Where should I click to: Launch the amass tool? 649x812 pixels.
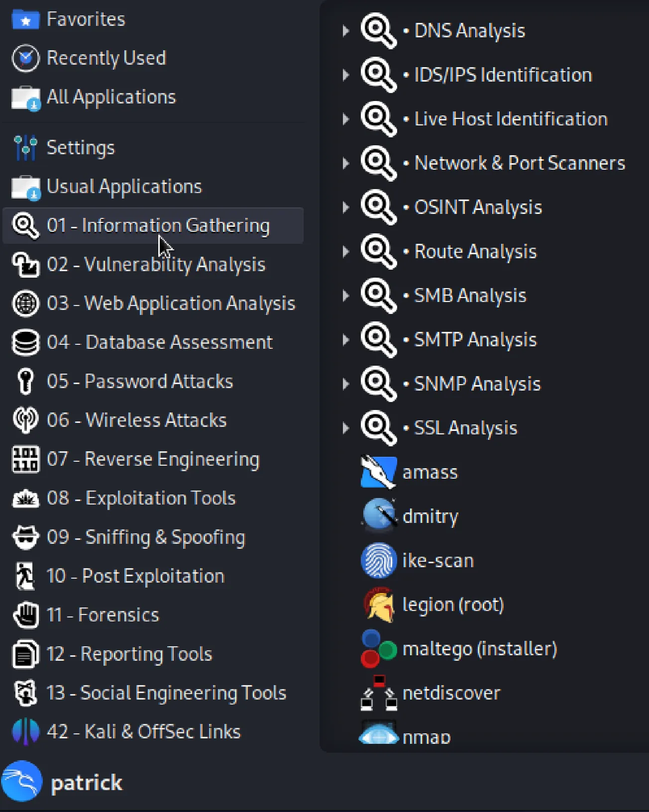(x=430, y=472)
